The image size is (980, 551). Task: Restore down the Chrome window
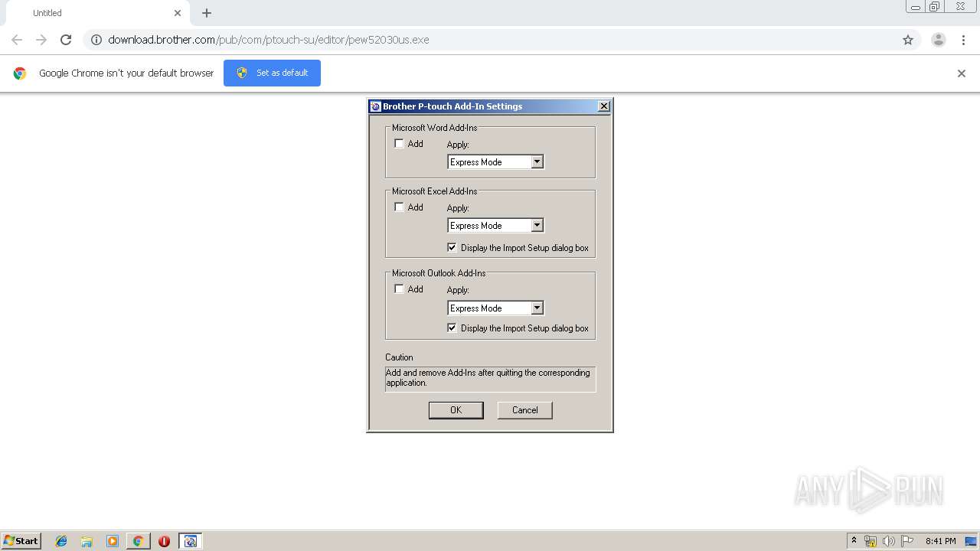935,7
